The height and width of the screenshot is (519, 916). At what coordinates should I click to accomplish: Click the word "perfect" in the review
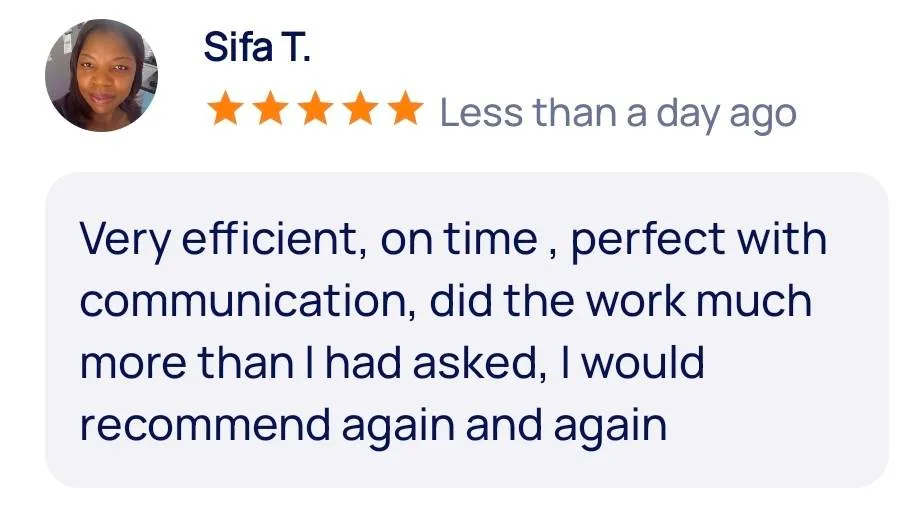coord(647,241)
